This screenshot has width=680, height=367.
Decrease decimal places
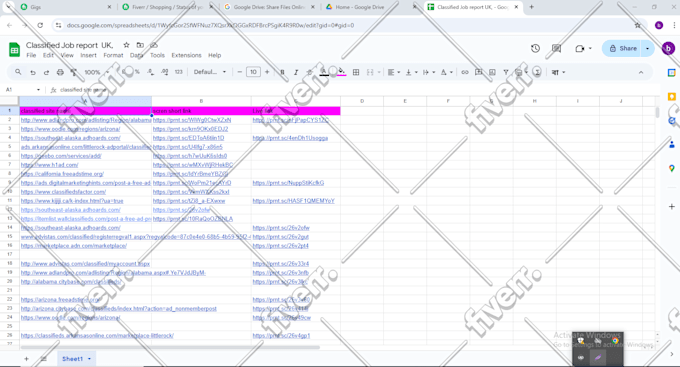150,72
